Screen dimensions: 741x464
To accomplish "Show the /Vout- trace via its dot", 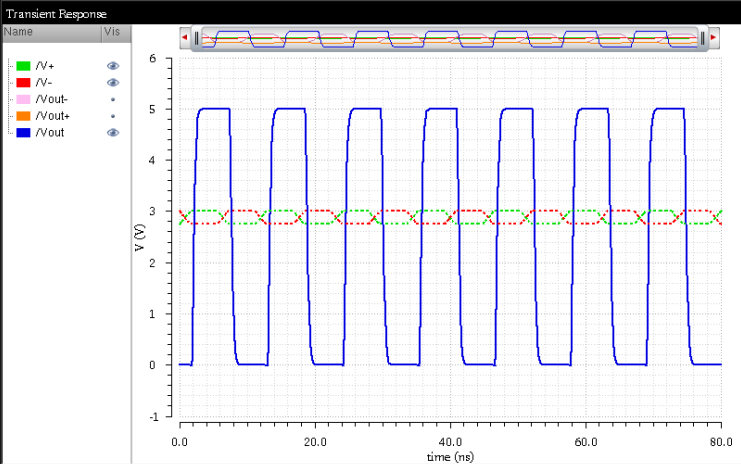I will click(113, 100).
